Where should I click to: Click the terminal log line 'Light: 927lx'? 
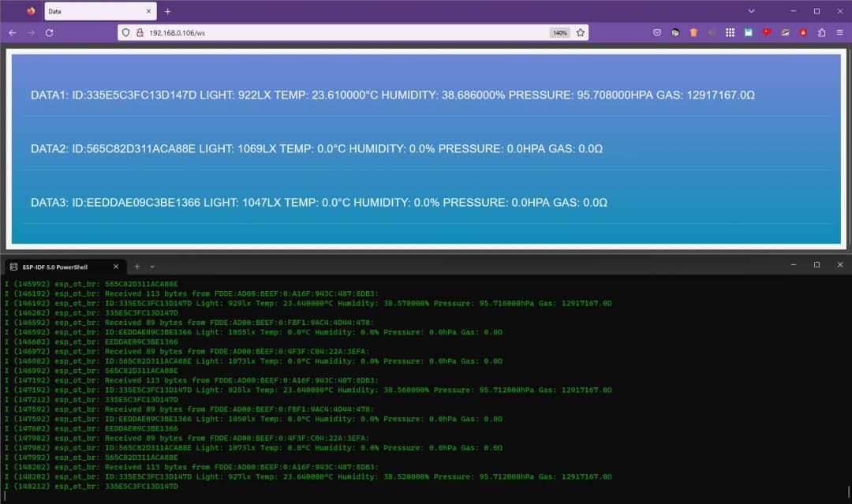click(308, 477)
